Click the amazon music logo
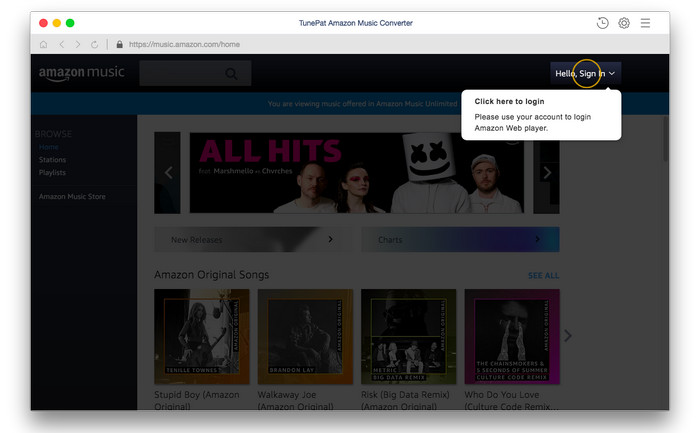This screenshot has width=700, height=433. 81,73
